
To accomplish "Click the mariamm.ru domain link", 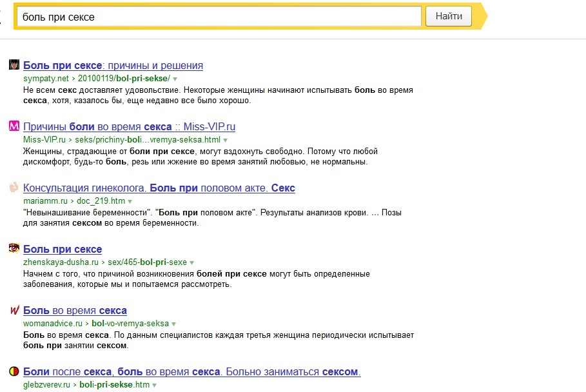I will [45, 201].
